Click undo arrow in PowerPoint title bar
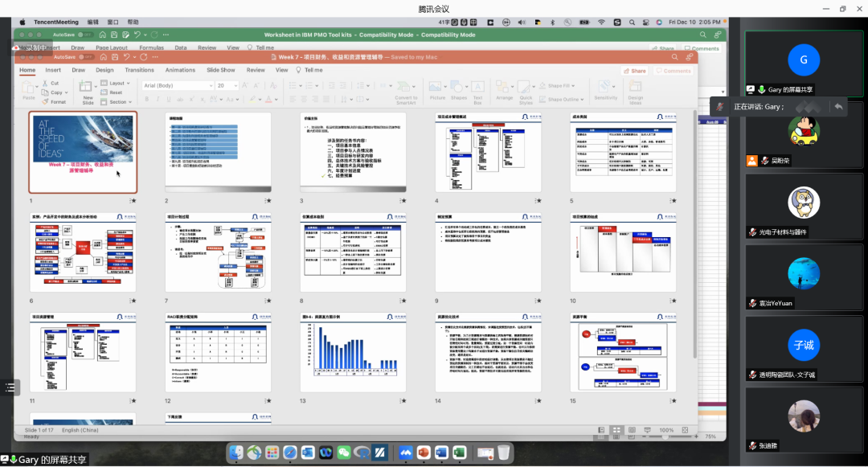The height and width of the screenshot is (467, 868). (x=127, y=57)
